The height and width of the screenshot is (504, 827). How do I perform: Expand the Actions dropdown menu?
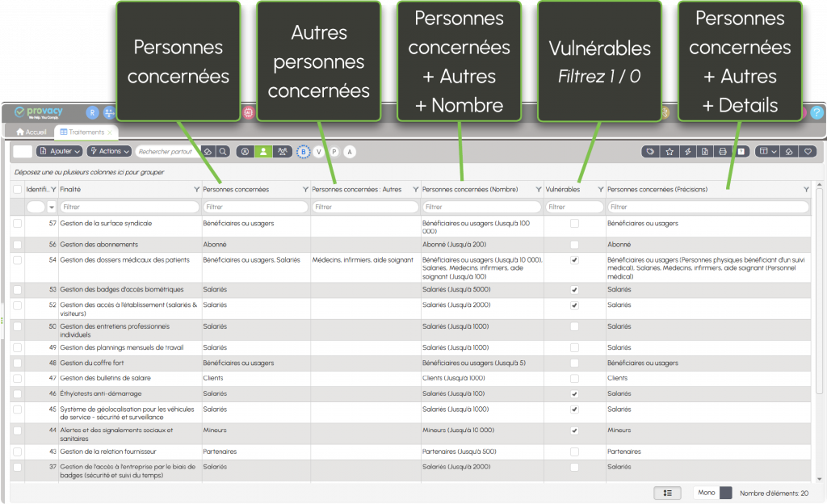point(108,151)
